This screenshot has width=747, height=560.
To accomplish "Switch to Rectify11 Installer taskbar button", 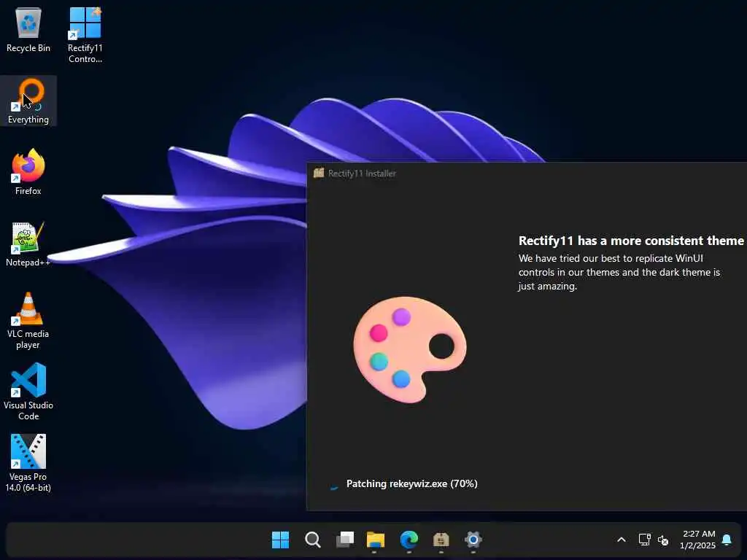I will point(441,540).
